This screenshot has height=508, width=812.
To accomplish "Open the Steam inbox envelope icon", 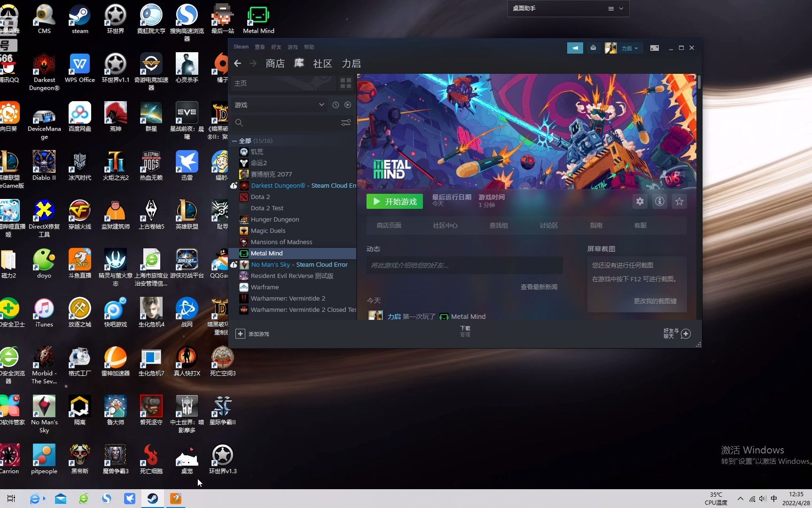I will [x=593, y=48].
